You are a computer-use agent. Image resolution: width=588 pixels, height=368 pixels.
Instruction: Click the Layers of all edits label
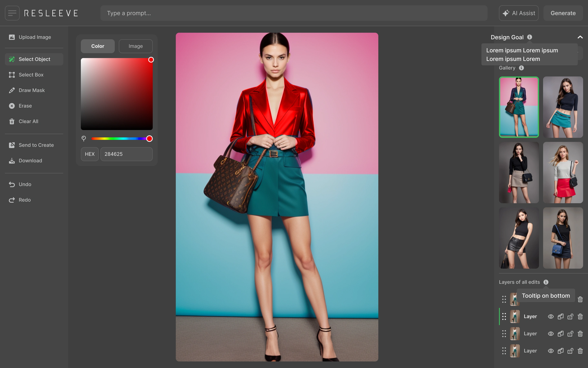tap(519, 282)
